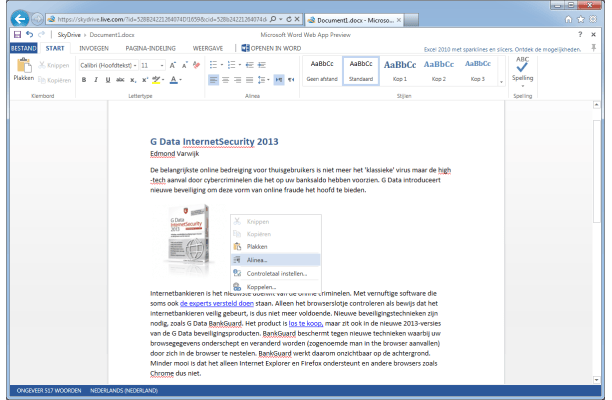Switch to the PAGINA-INDELING ribbon tab
612x400 pixels.
click(151, 48)
